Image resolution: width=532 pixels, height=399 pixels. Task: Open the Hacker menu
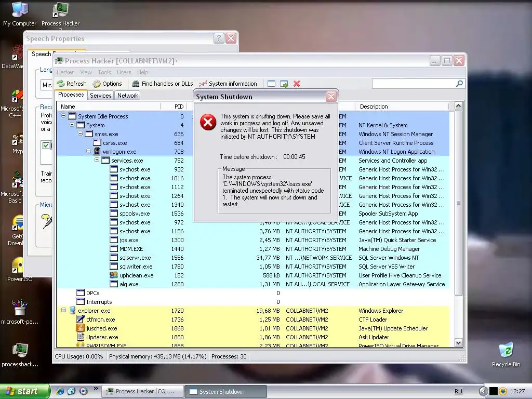65,72
